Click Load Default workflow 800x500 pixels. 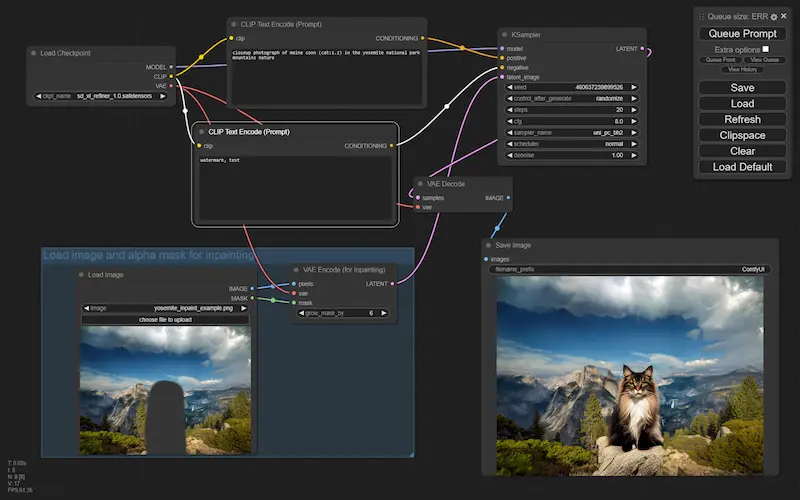(x=742, y=167)
